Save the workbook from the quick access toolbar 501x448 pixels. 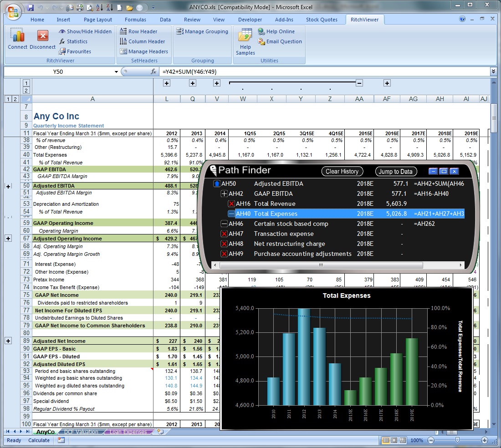click(x=31, y=7)
